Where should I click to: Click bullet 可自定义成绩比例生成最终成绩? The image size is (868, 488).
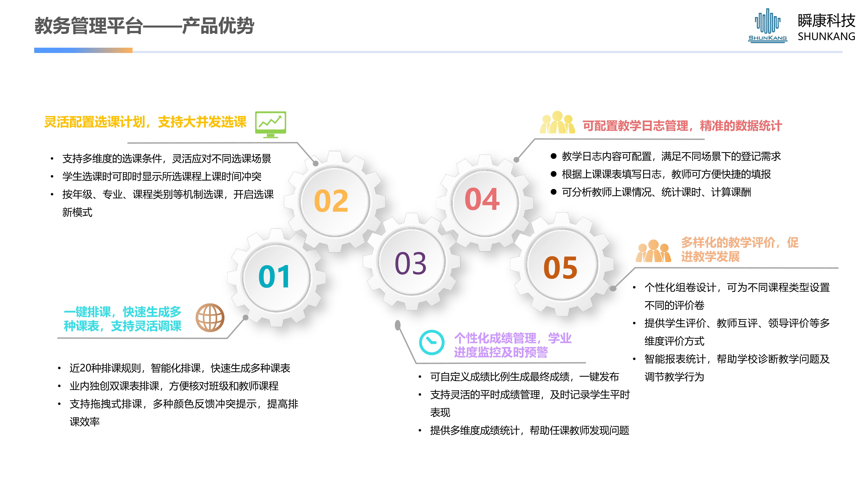click(525, 376)
